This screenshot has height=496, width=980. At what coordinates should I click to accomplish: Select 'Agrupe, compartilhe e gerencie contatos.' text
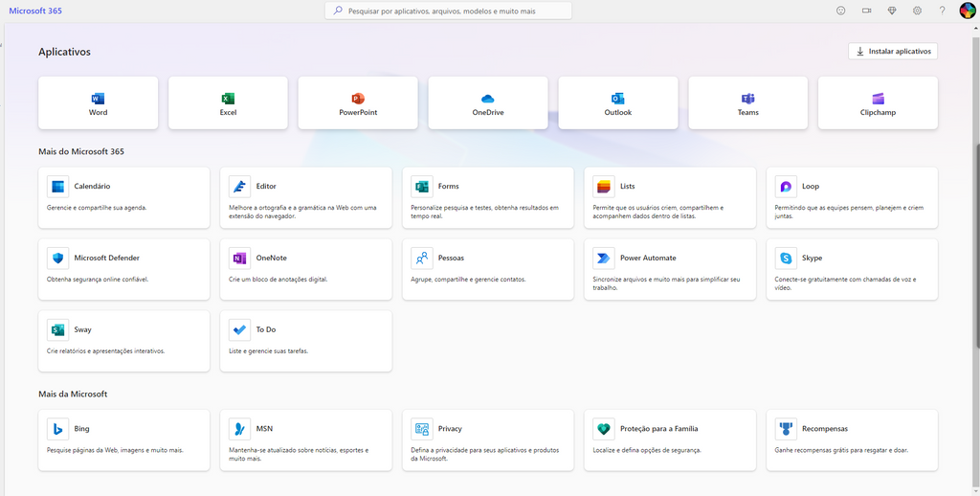[468, 280]
